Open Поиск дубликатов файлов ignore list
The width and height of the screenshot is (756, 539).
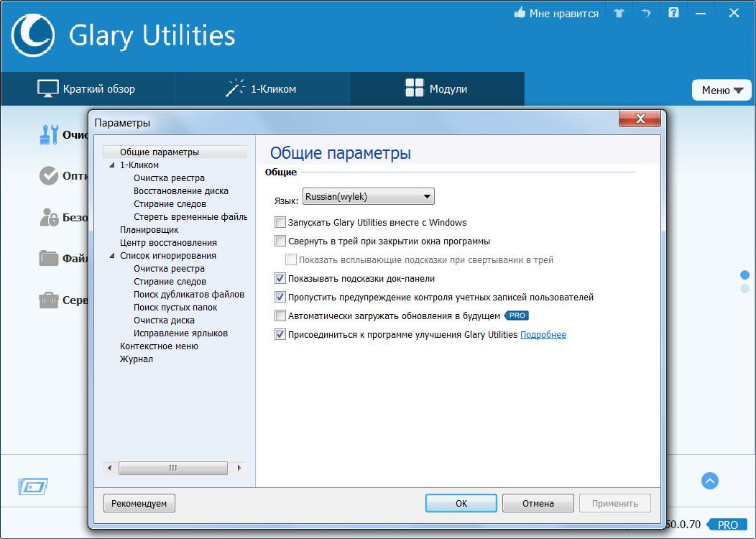(x=189, y=295)
